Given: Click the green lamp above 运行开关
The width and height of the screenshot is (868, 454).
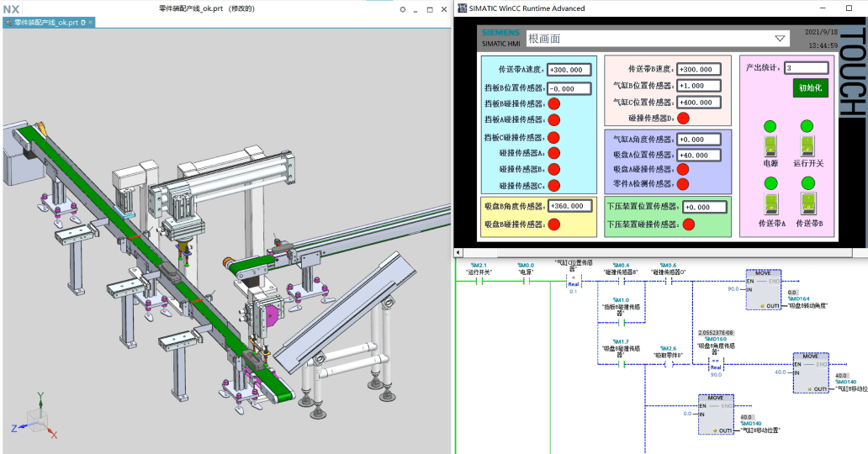Looking at the screenshot, I should pos(807,126).
